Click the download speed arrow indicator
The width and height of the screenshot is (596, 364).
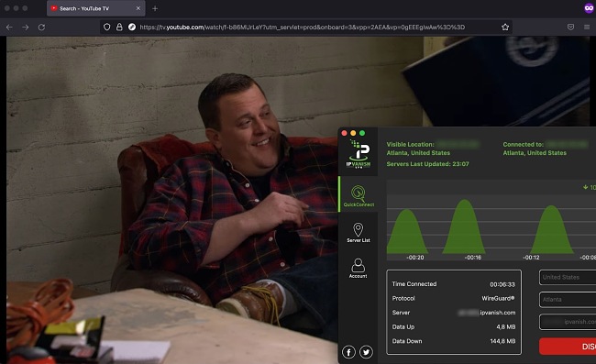coord(586,187)
